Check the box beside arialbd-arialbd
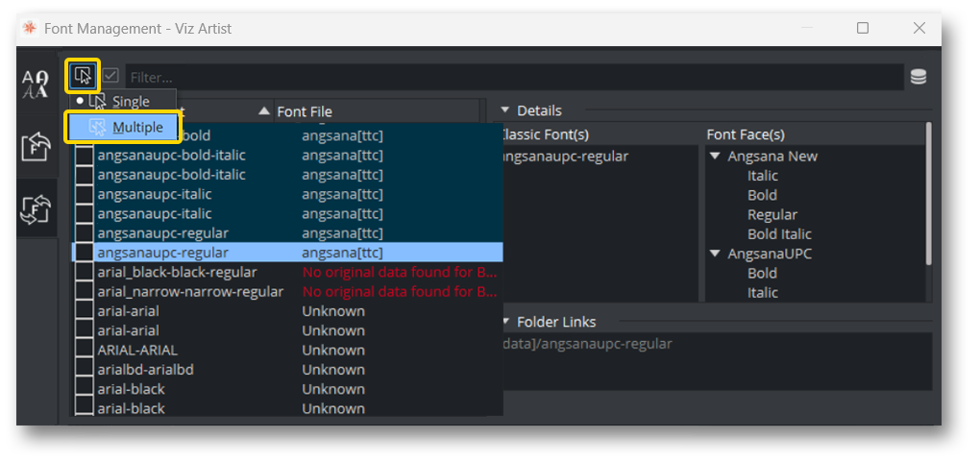Viewport: 980px width, 462px height. 85,370
